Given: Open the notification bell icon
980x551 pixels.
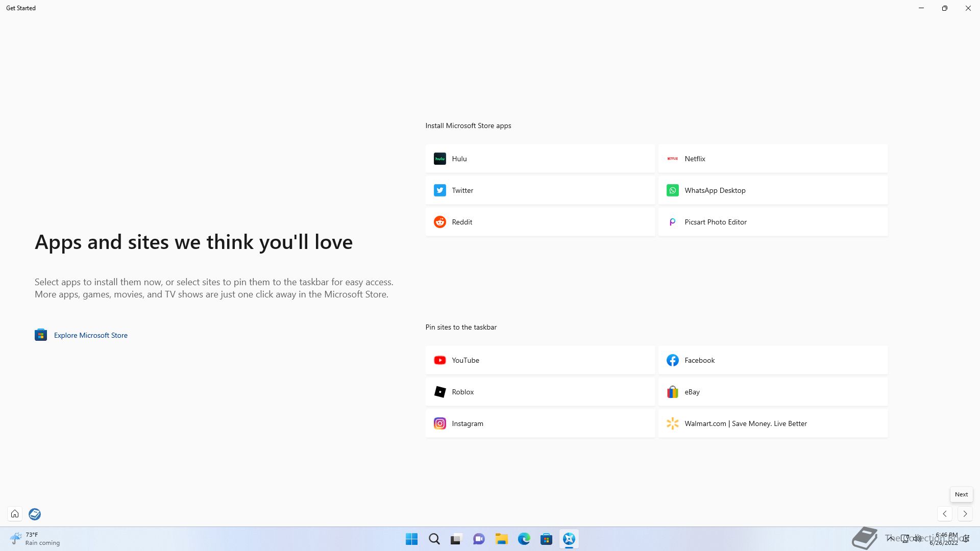Looking at the screenshot, I should [x=966, y=538].
